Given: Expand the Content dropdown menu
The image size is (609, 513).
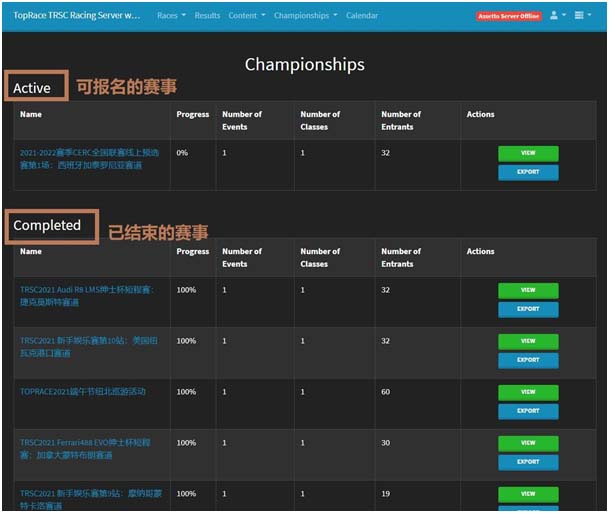Looking at the screenshot, I should [x=247, y=16].
